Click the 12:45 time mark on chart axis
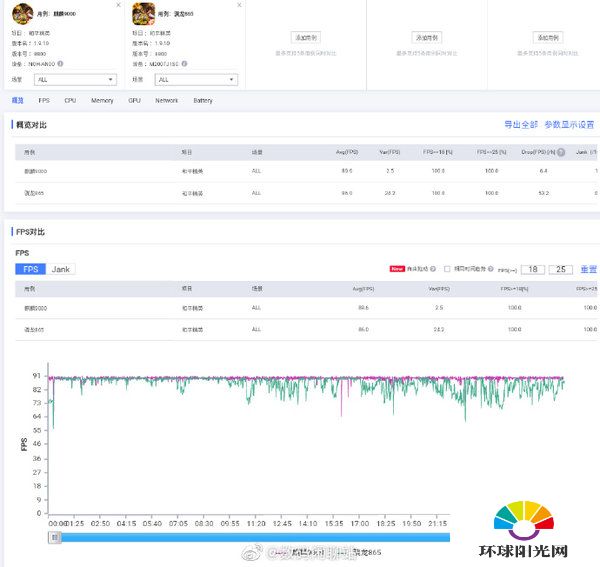Image resolution: width=600 pixels, height=567 pixels. pyautogui.click(x=282, y=523)
